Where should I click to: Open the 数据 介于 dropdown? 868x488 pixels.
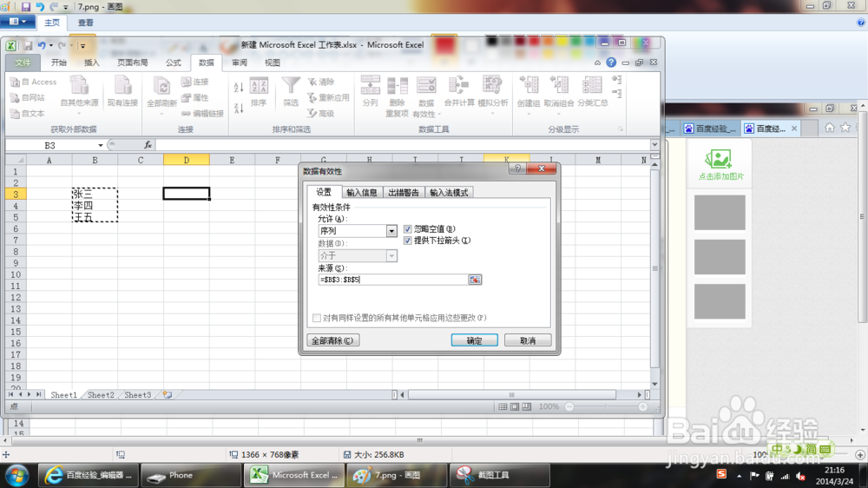(391, 256)
